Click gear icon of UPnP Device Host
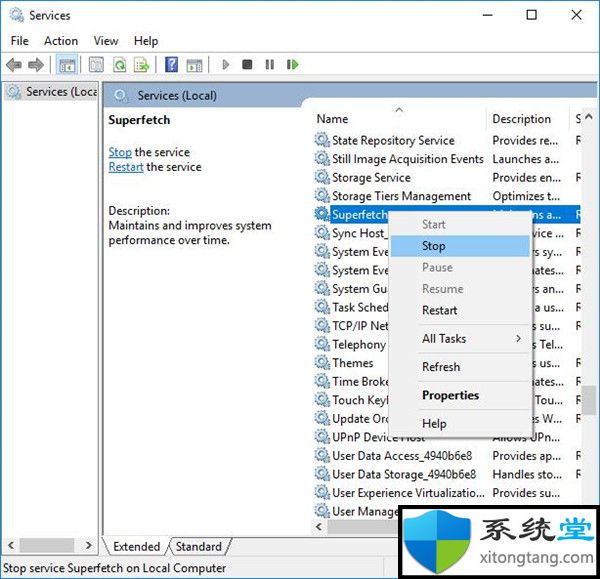Image resolution: width=600 pixels, height=579 pixels. (x=322, y=437)
